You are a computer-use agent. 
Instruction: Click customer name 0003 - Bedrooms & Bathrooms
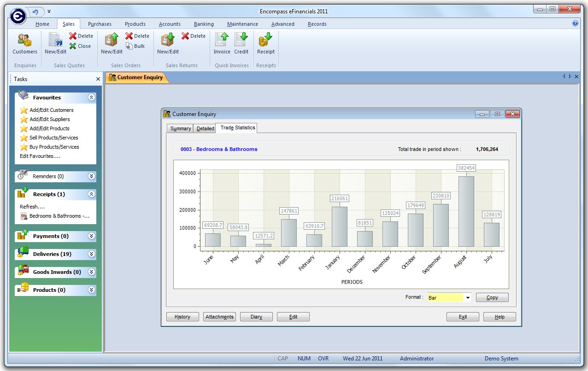pyautogui.click(x=219, y=149)
